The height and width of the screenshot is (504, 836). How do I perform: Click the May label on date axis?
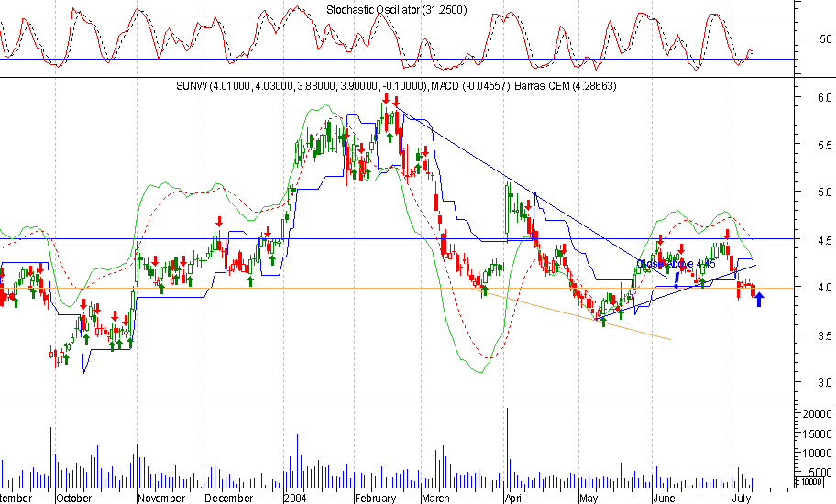coord(588,499)
